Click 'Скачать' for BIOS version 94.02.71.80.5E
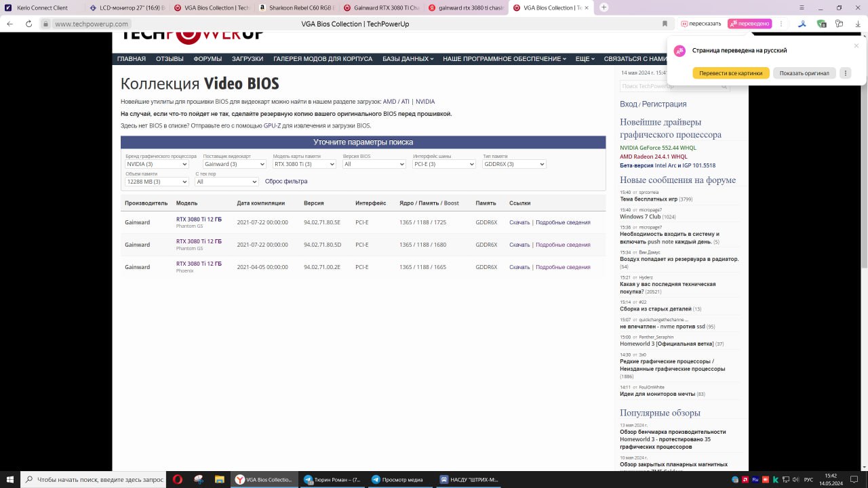Viewport: 868px width, 488px height. tap(519, 222)
